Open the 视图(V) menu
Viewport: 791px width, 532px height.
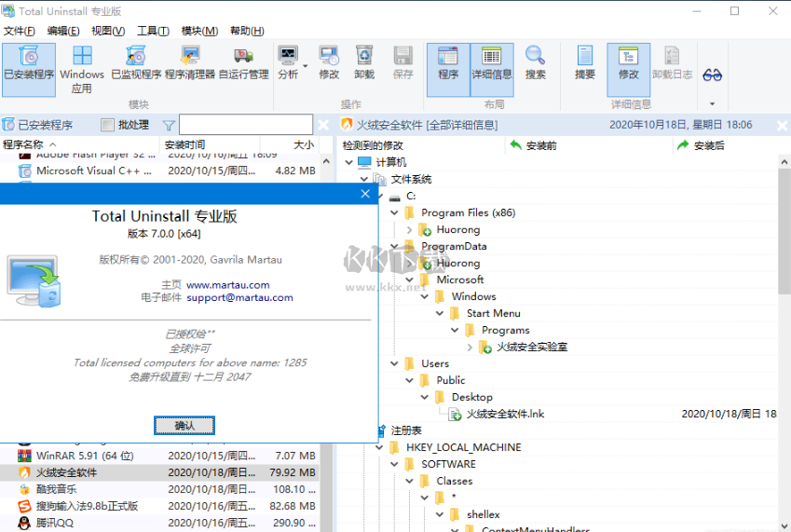click(108, 31)
